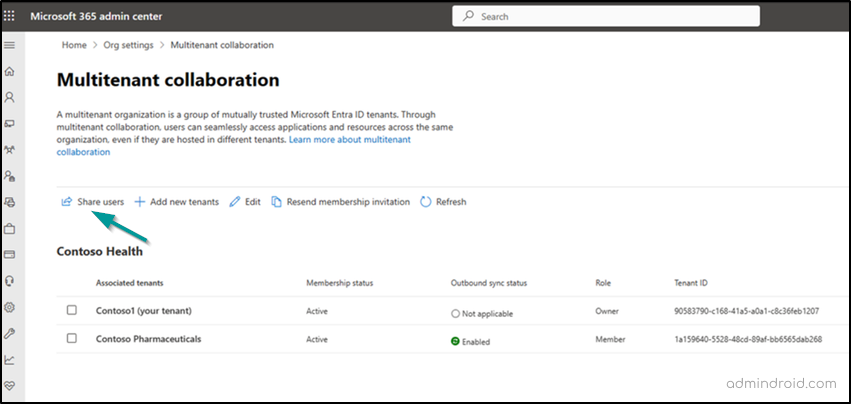Open Support headset sidebar icon

tap(9, 281)
